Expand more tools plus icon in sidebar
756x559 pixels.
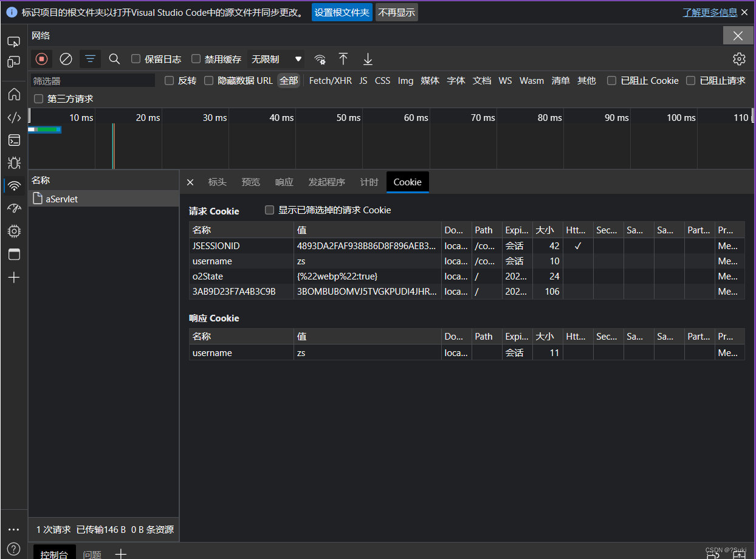[x=14, y=278]
